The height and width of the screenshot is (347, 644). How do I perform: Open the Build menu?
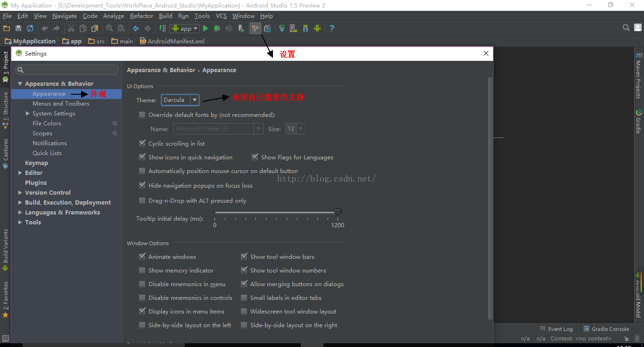point(165,16)
